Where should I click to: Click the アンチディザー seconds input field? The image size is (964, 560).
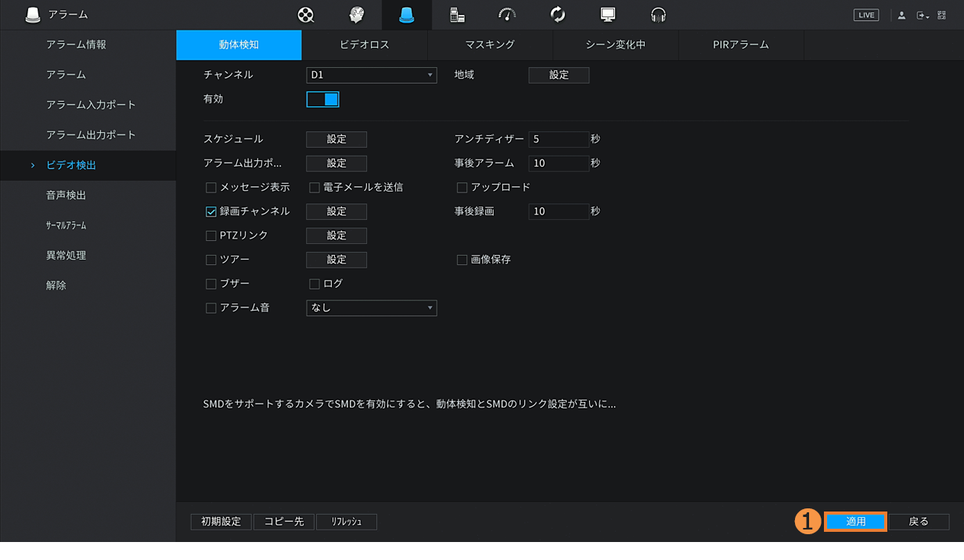558,139
